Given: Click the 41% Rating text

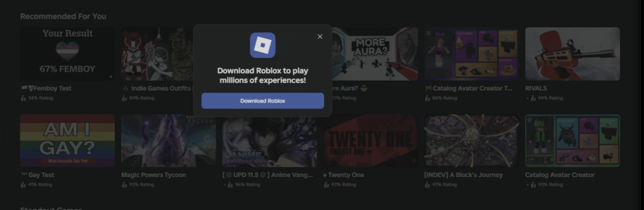Looking at the screenshot, I should pos(40,185).
